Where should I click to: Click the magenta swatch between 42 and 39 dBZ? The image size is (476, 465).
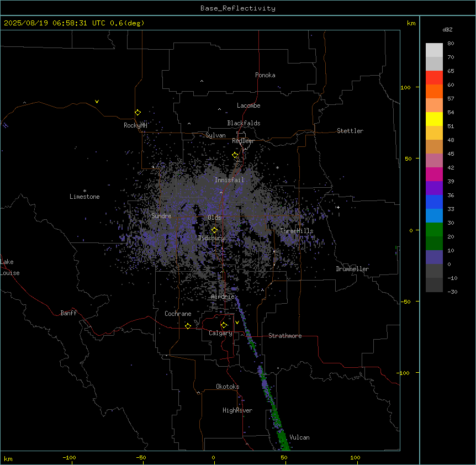coord(434,174)
